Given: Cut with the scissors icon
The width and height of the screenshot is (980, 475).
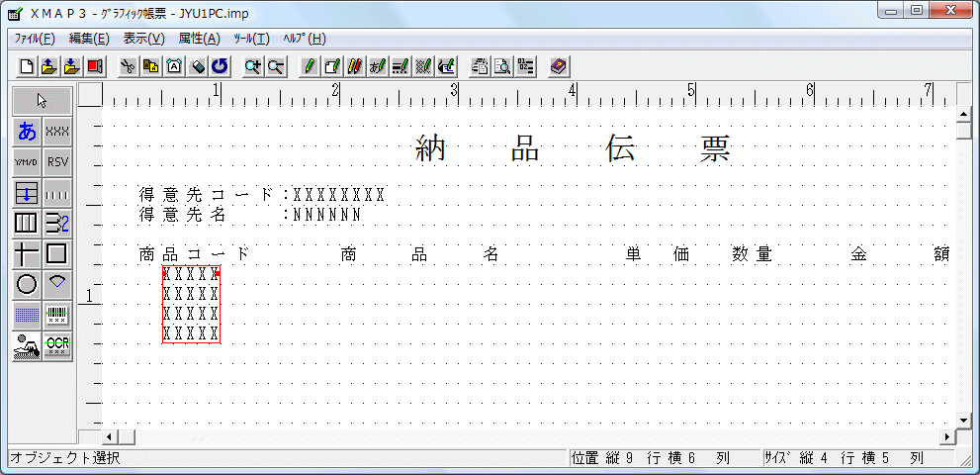Looking at the screenshot, I should (x=129, y=65).
